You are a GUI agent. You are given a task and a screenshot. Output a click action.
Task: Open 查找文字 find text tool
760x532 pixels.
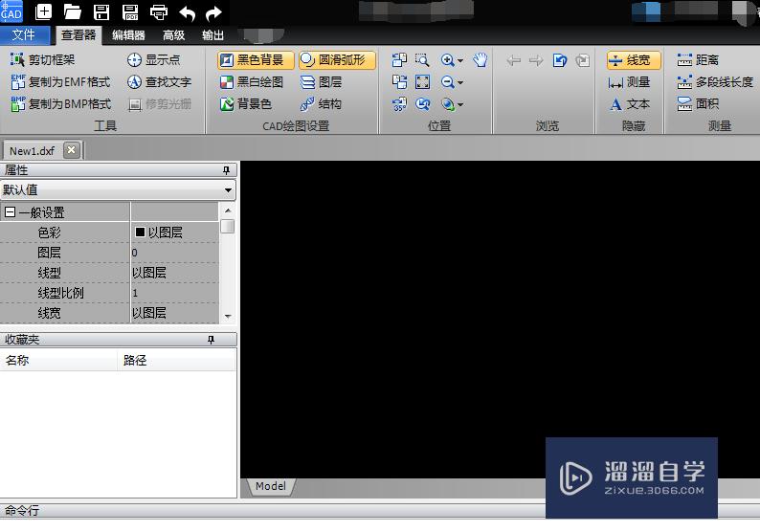coord(160,82)
